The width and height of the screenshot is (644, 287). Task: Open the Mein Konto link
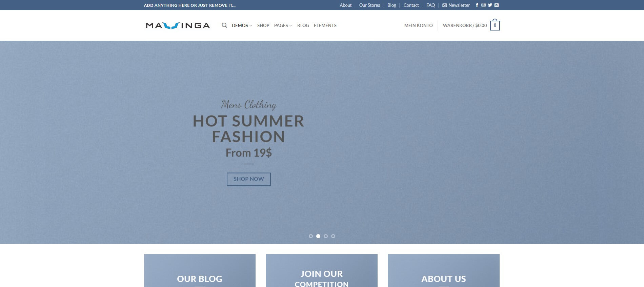pos(418,25)
